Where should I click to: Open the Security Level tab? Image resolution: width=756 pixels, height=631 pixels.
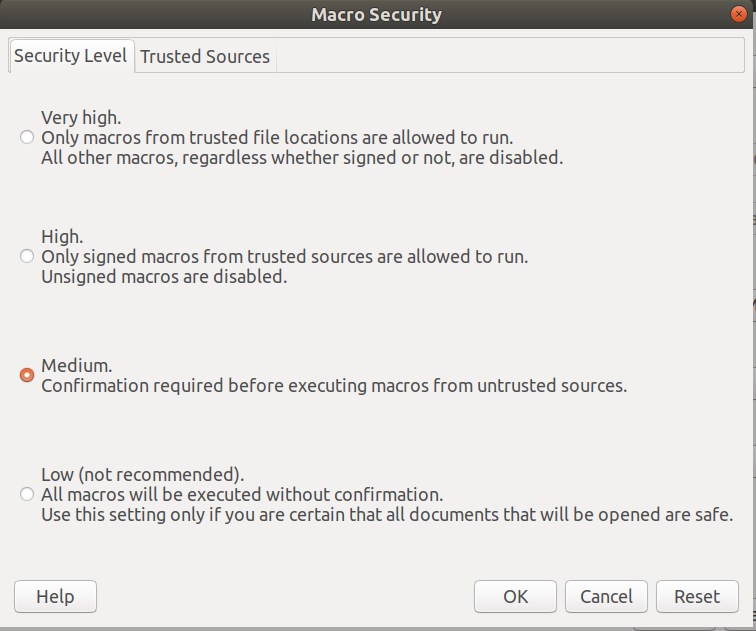[x=70, y=55]
